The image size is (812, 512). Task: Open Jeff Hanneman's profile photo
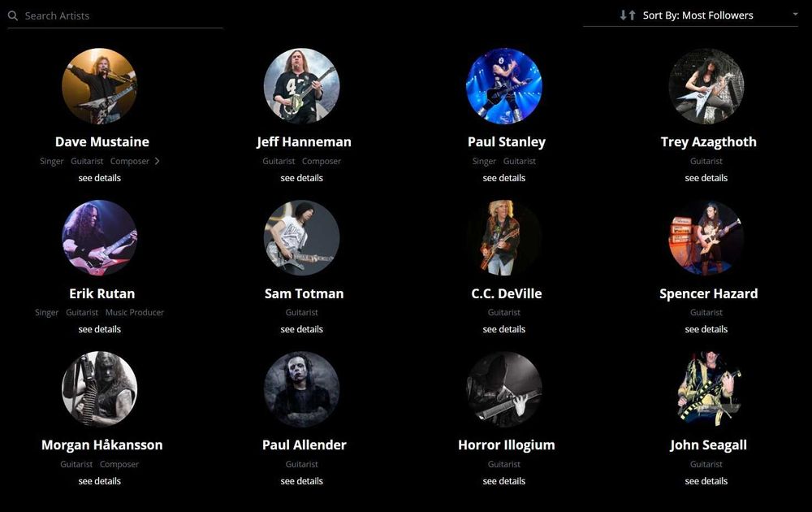(302, 86)
